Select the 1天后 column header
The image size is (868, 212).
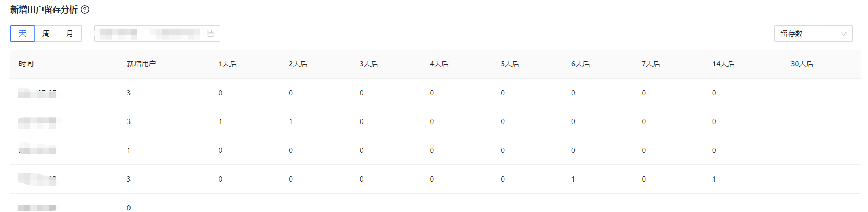coord(228,64)
